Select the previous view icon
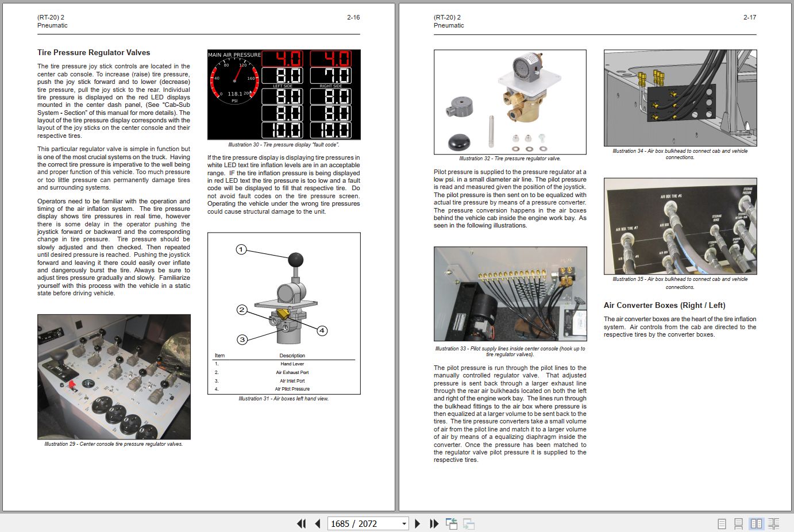Viewport: 794px width, 532px height. point(452,523)
